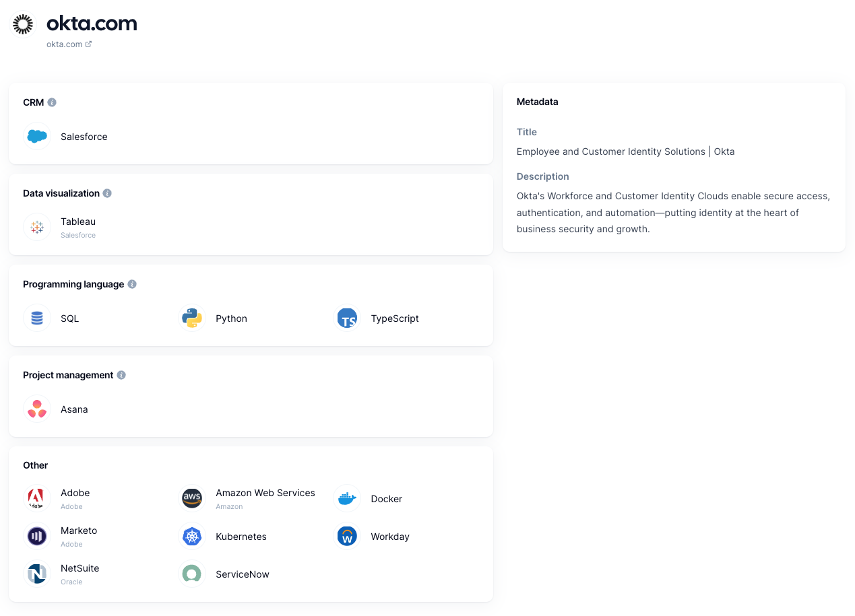Select the Tableau technology name
855x616 pixels.
(78, 221)
